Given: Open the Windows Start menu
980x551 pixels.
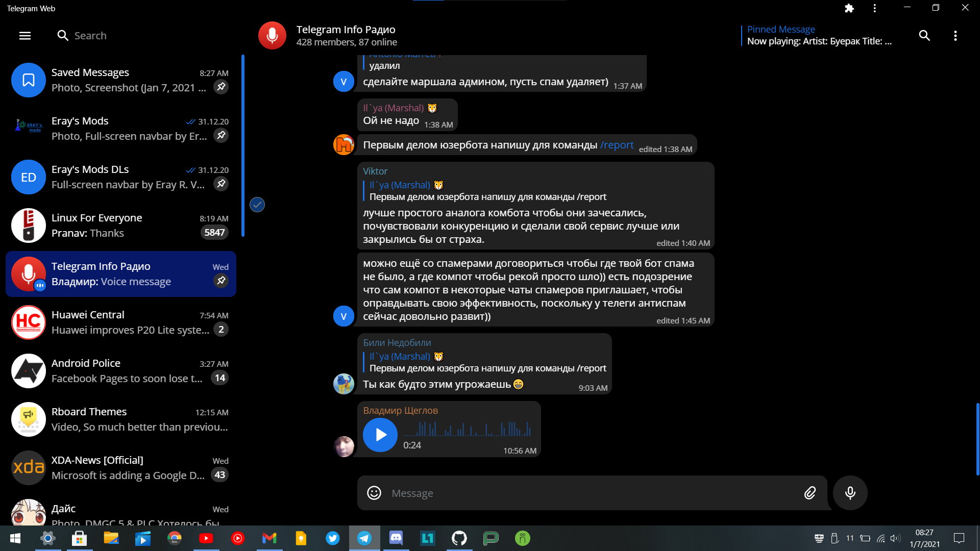Looking at the screenshot, I should point(15,538).
